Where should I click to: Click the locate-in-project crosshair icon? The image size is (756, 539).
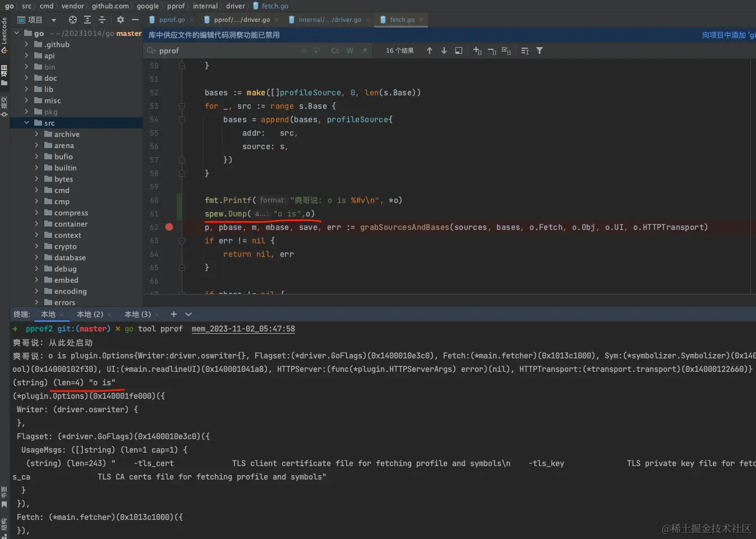pos(73,20)
